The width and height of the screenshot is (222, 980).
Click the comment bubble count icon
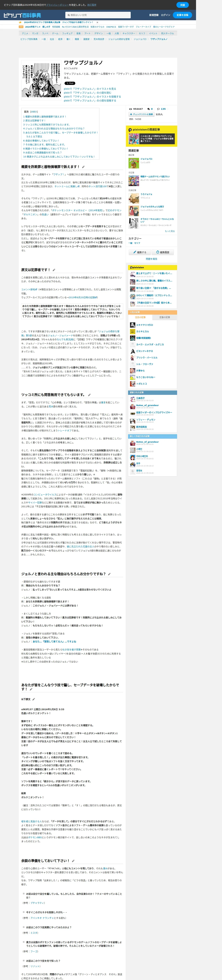[148, 109]
